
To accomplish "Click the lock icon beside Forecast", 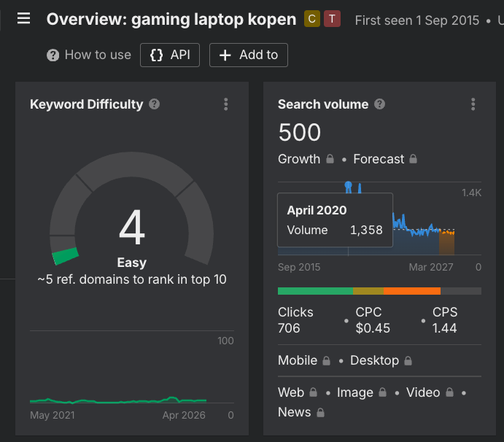I will tap(413, 159).
